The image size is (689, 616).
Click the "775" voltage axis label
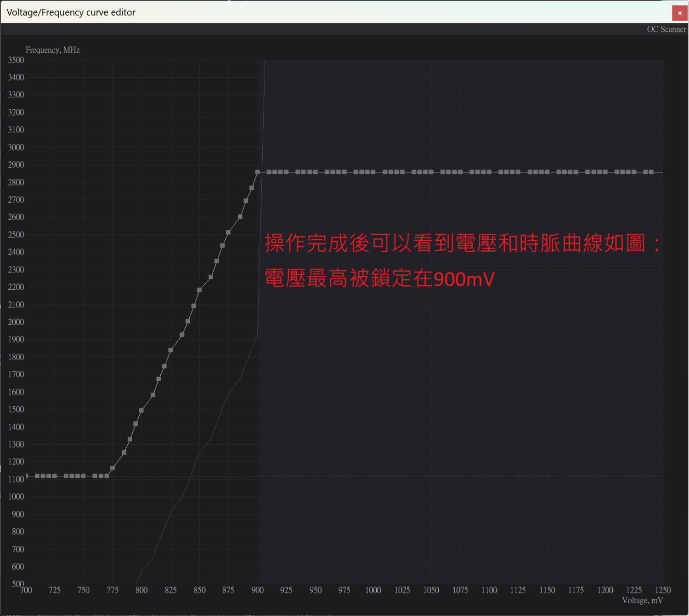pyautogui.click(x=113, y=590)
